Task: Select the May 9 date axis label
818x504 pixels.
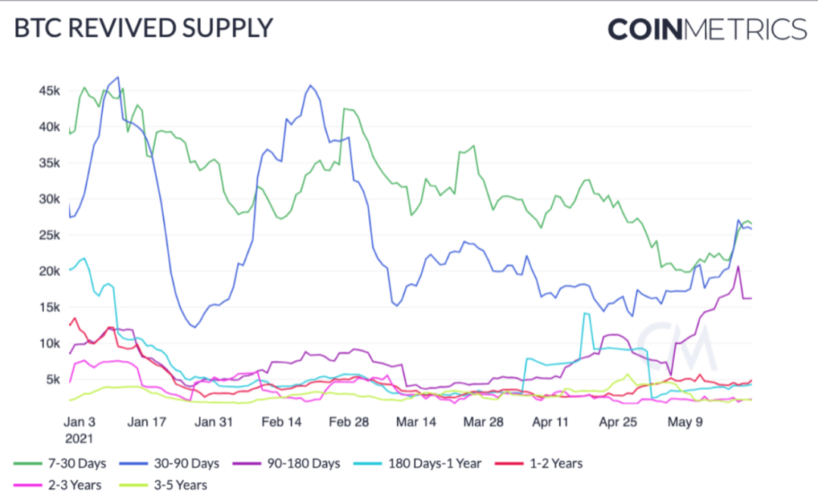Action: (685, 422)
